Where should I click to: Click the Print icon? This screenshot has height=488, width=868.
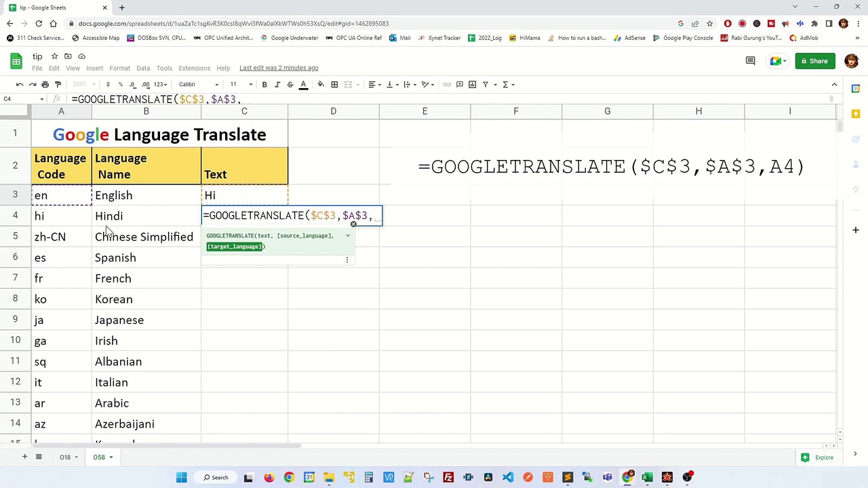[x=45, y=85]
